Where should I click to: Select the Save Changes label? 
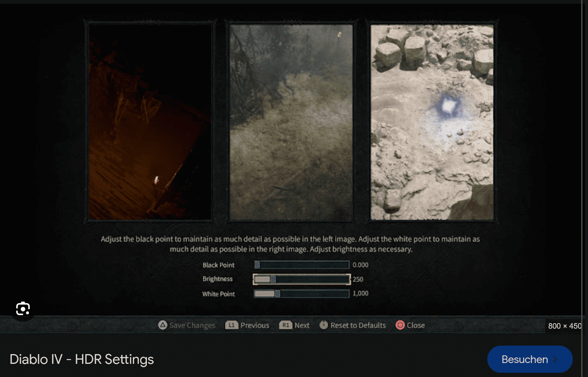[192, 325]
